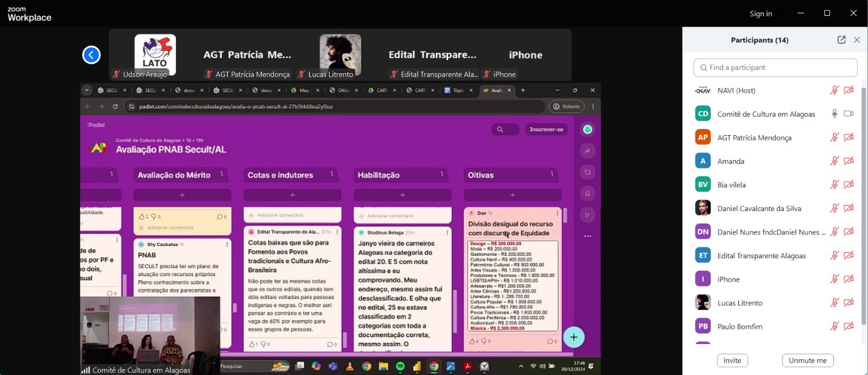This screenshot has height=375, width=868.
Task: Click the Invite button
Action: pos(732,360)
